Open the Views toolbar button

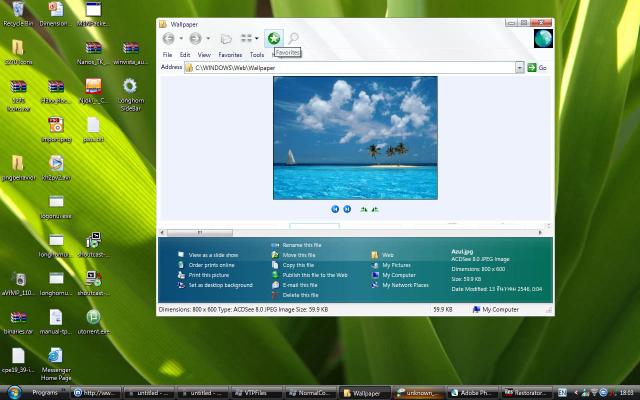coord(246,38)
